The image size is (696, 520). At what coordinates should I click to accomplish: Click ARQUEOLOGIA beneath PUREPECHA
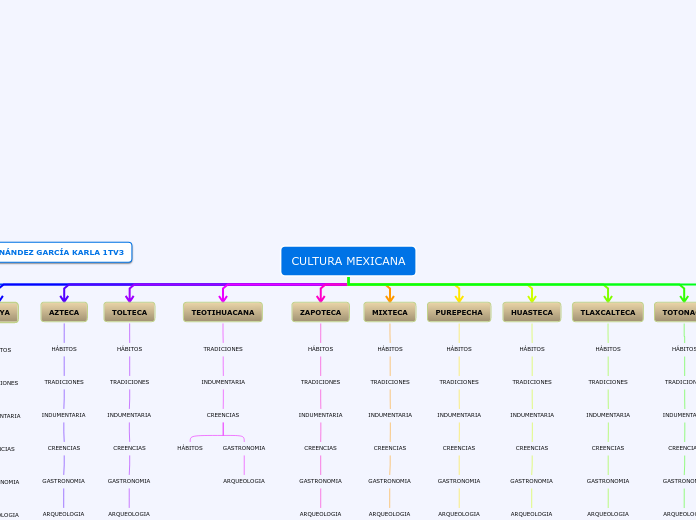459,514
